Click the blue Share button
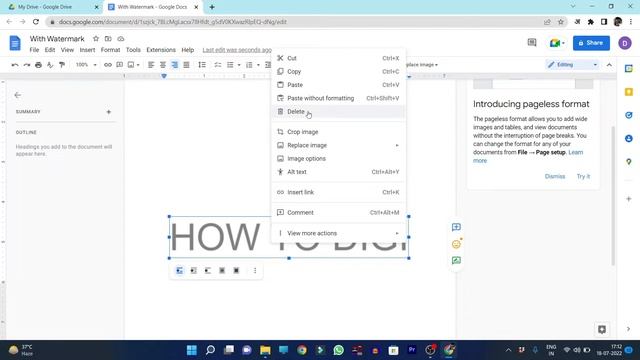640x360 pixels. [591, 43]
